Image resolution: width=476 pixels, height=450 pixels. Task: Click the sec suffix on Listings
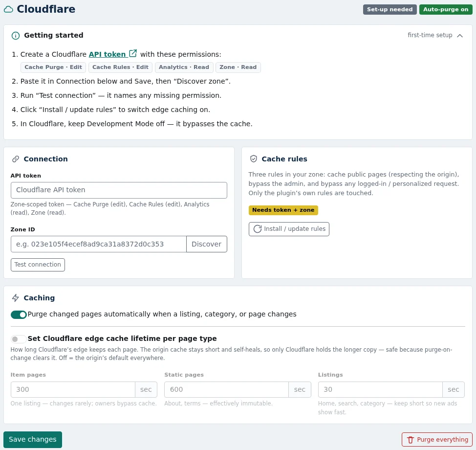click(454, 389)
